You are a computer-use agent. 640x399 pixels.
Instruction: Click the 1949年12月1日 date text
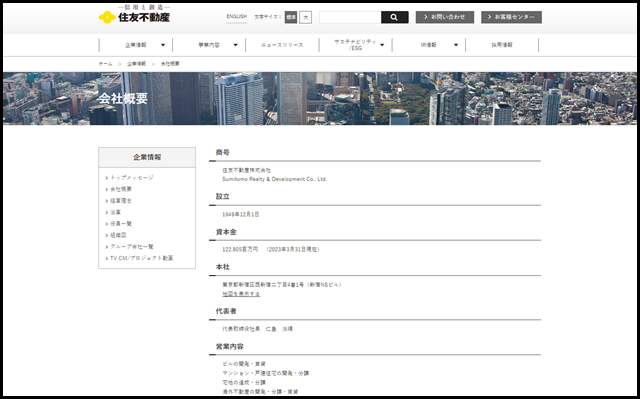[x=241, y=214]
